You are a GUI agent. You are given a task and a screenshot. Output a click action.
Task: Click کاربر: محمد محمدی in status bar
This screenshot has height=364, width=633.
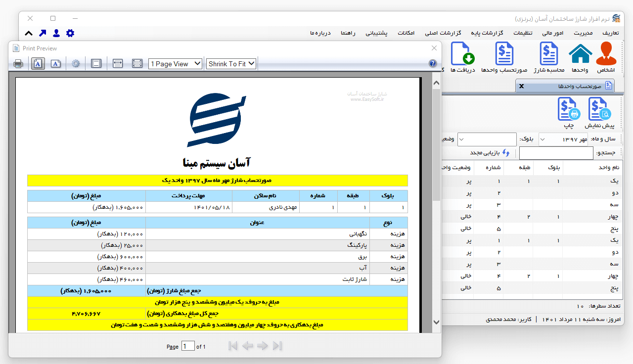pos(509,319)
